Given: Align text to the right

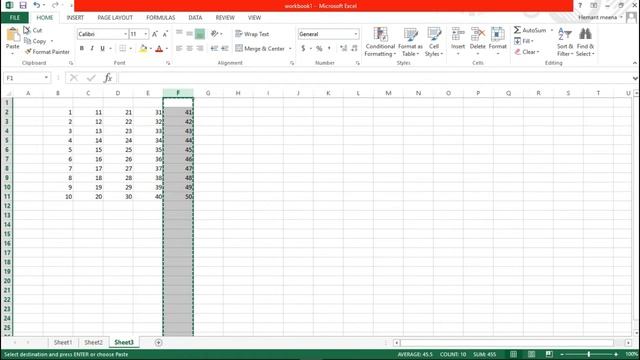Looking at the screenshot, I should click(x=200, y=49).
